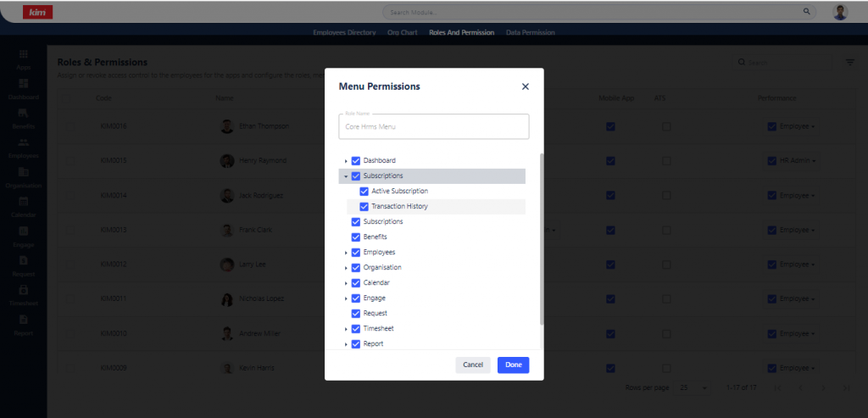Click the search magnifier icon in Search Module bar
This screenshot has width=868, height=418.
coord(807,12)
